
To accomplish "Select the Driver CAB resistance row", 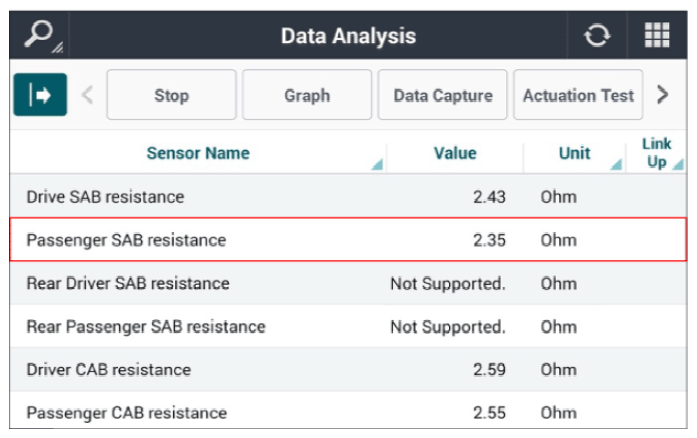I will 348,370.
